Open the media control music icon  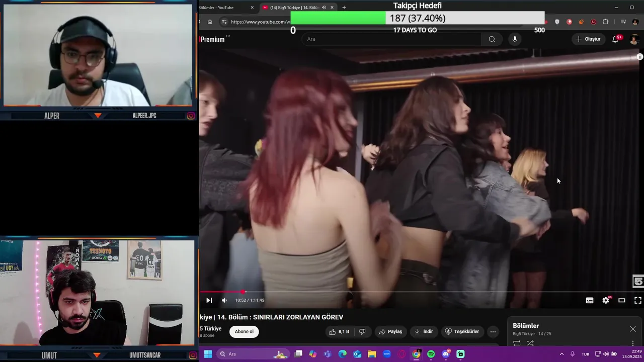click(623, 22)
